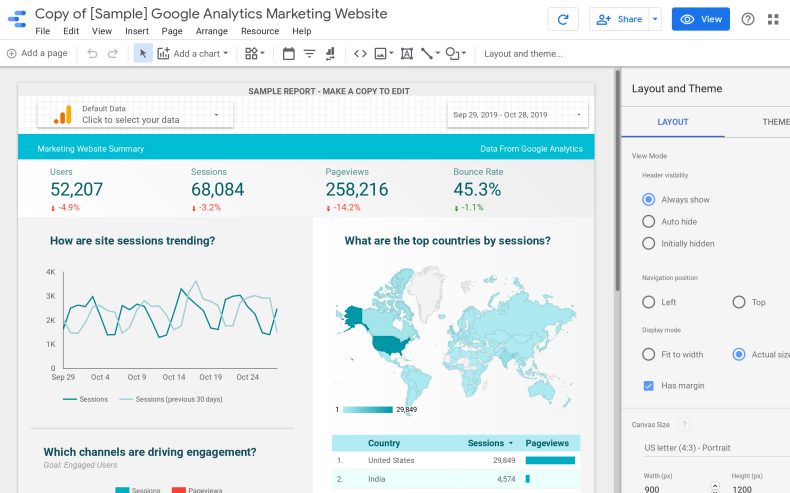Select the Line drawing tool
The width and height of the screenshot is (790, 493).
427,53
